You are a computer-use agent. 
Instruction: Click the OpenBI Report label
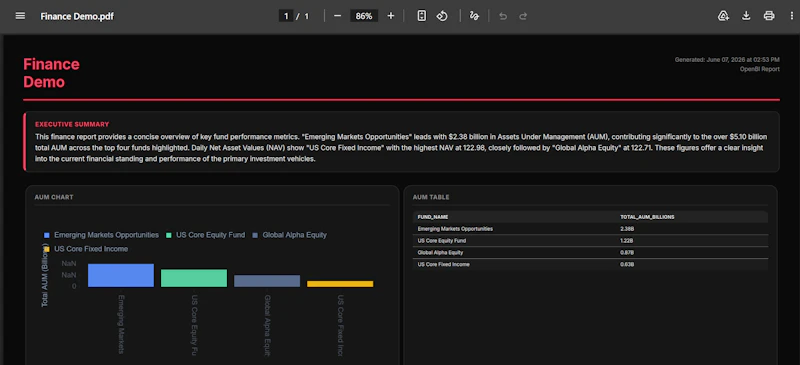(760, 69)
